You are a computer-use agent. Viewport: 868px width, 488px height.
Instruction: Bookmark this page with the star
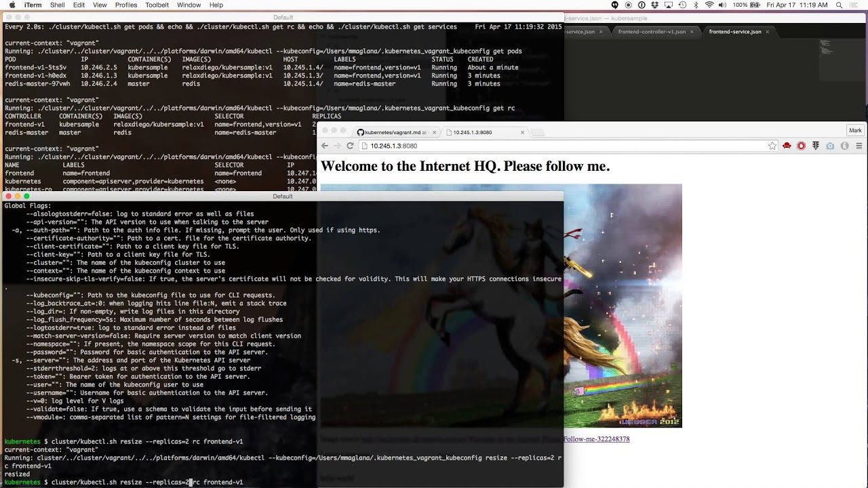tap(772, 146)
